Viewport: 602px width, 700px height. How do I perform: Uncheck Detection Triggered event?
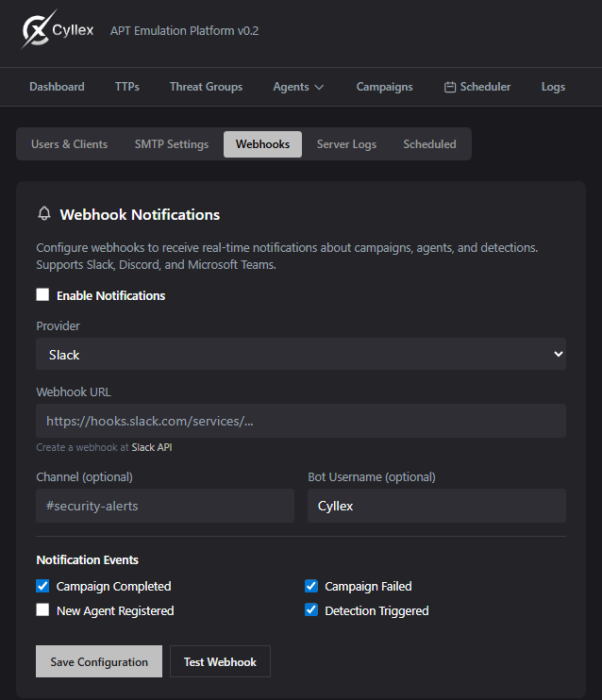click(x=311, y=609)
